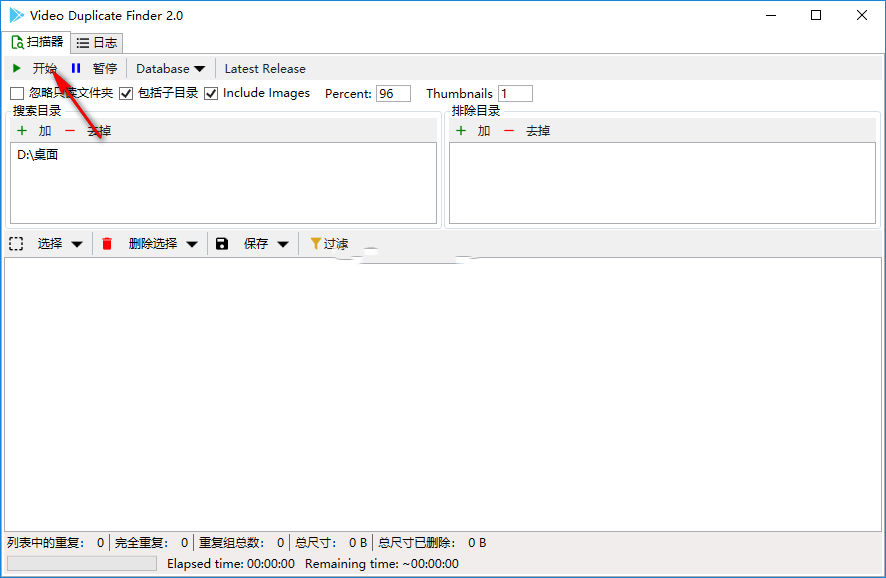The width and height of the screenshot is (886, 578).
Task: Uncheck the 包括子目录 checkbox
Action: pos(126,93)
